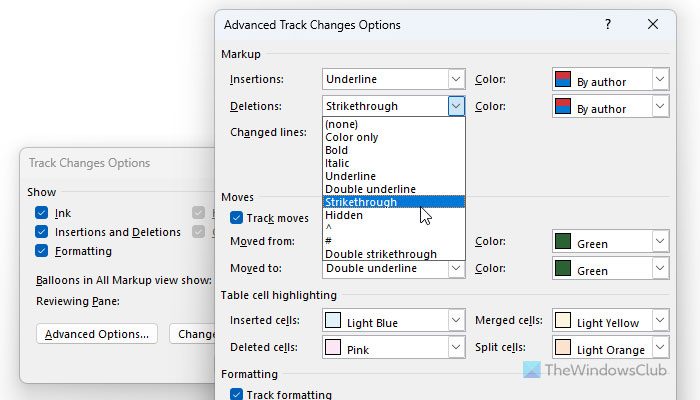
Task: Close the Advanced Track Changes Options dialog
Action: pyautogui.click(x=653, y=24)
